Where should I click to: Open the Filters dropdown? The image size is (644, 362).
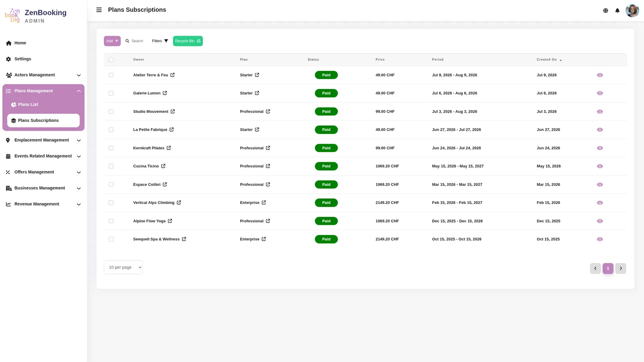click(x=160, y=41)
